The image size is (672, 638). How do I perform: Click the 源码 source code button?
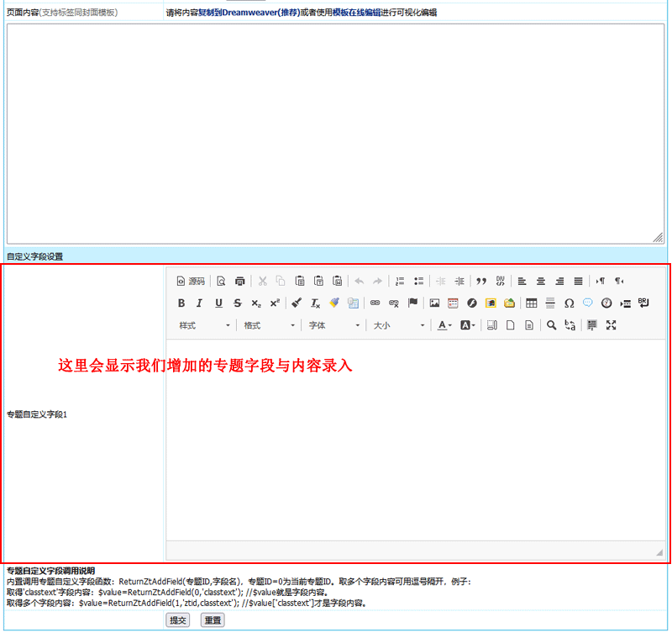pos(190,281)
